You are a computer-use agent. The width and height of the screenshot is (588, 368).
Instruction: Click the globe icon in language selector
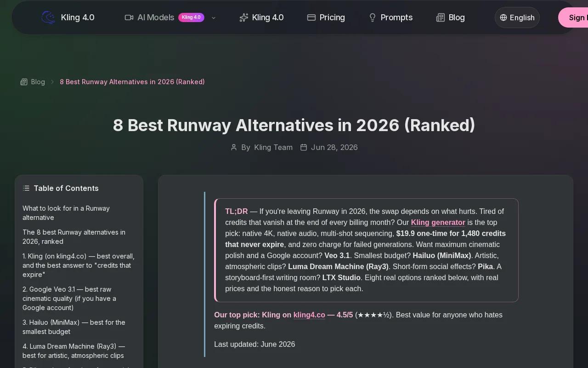(x=503, y=17)
